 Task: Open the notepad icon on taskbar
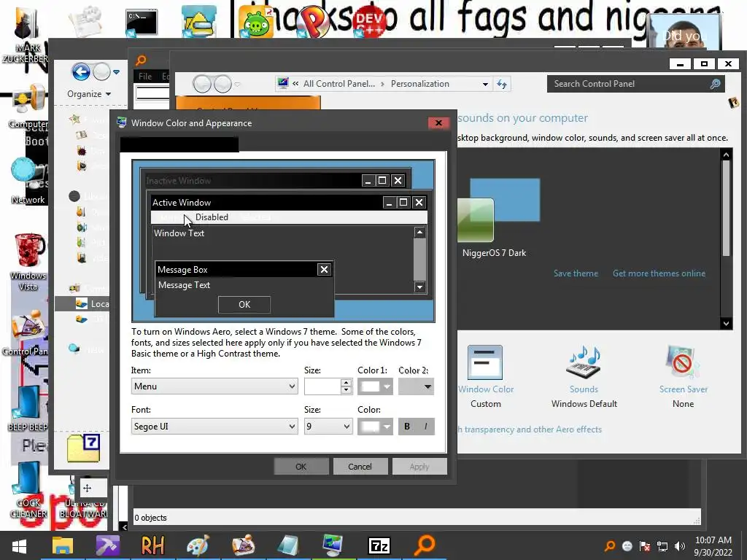(288, 545)
